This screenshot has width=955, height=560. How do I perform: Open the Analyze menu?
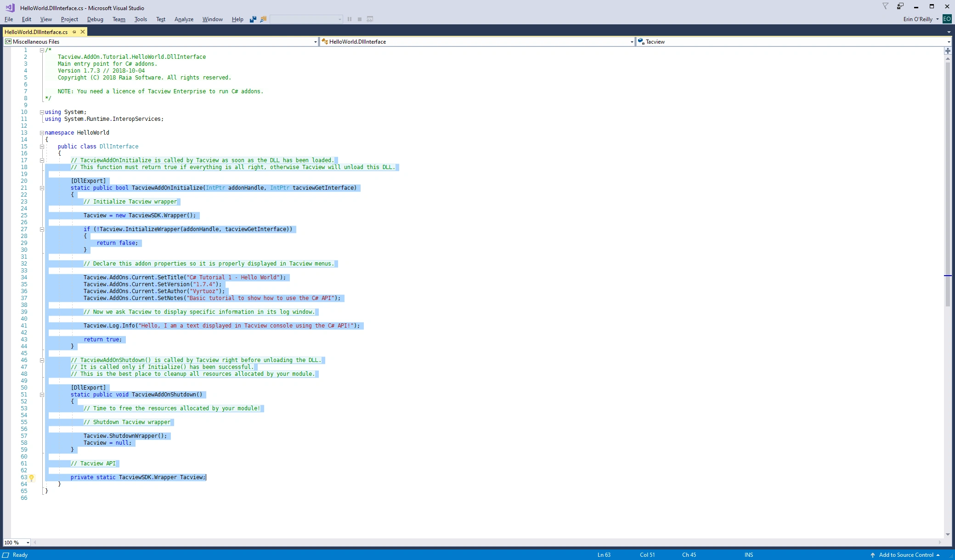click(x=184, y=19)
